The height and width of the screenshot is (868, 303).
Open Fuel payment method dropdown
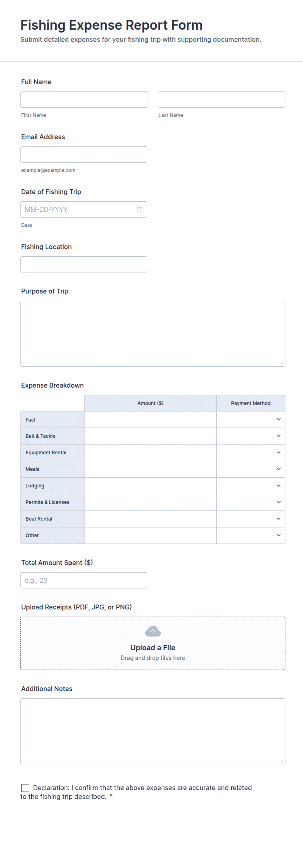click(x=251, y=420)
